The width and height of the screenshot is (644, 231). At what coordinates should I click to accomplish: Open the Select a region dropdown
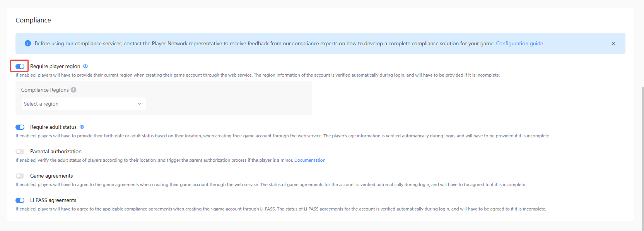click(x=83, y=104)
